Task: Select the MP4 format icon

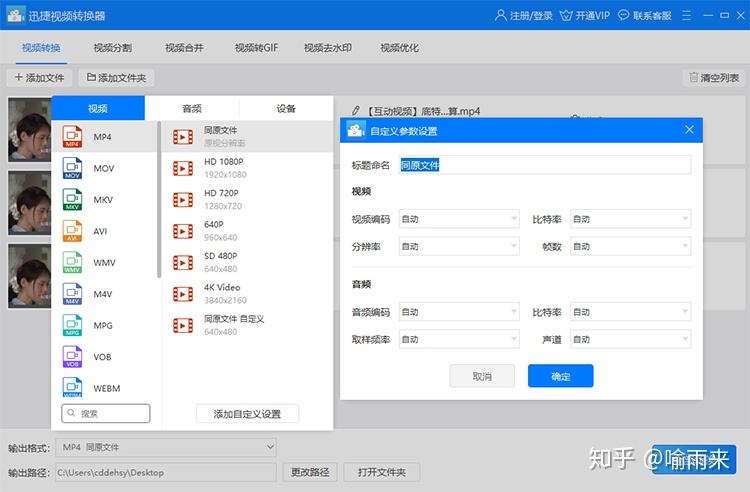Action: tap(72, 137)
